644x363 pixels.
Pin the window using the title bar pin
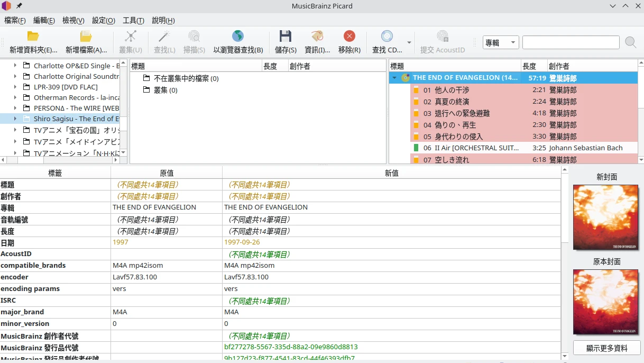pyautogui.click(x=20, y=6)
